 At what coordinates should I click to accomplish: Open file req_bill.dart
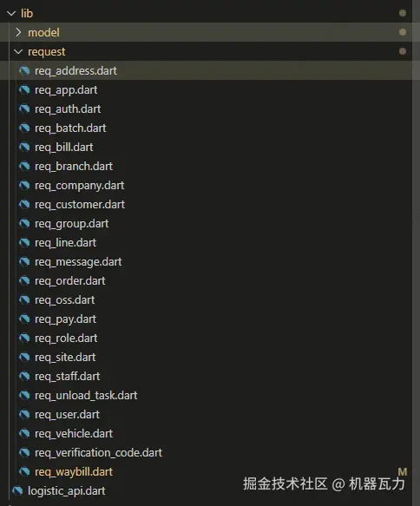64,148
